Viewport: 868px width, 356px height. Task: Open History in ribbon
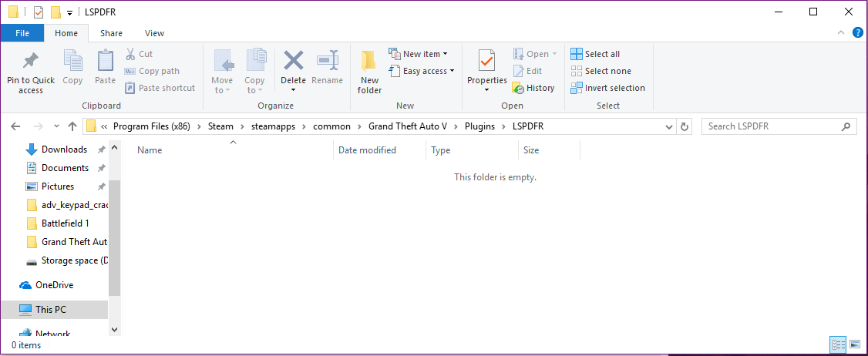[533, 88]
